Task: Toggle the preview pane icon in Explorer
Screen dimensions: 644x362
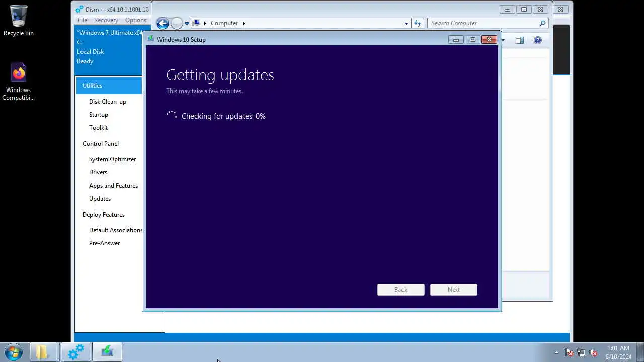Action: (x=520, y=40)
